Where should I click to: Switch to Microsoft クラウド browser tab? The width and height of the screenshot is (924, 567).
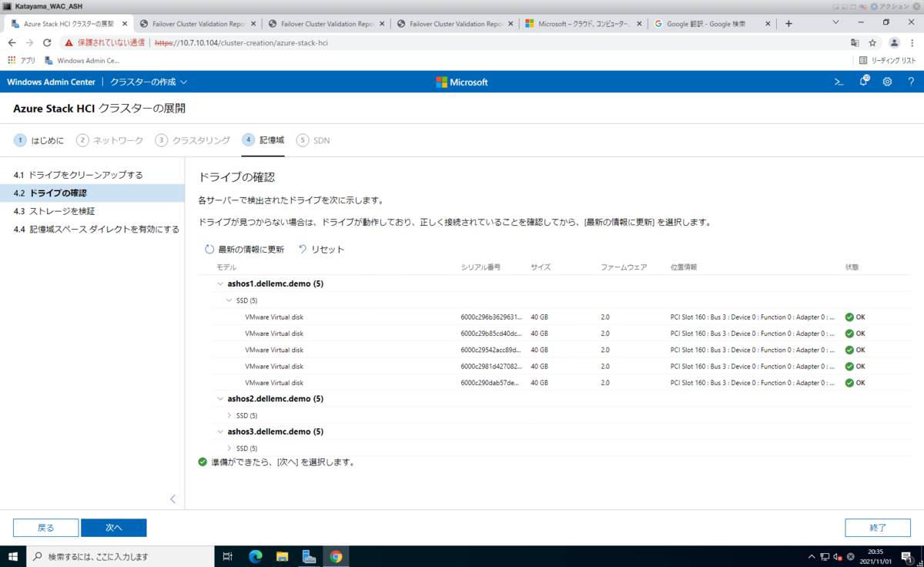pyautogui.click(x=583, y=24)
